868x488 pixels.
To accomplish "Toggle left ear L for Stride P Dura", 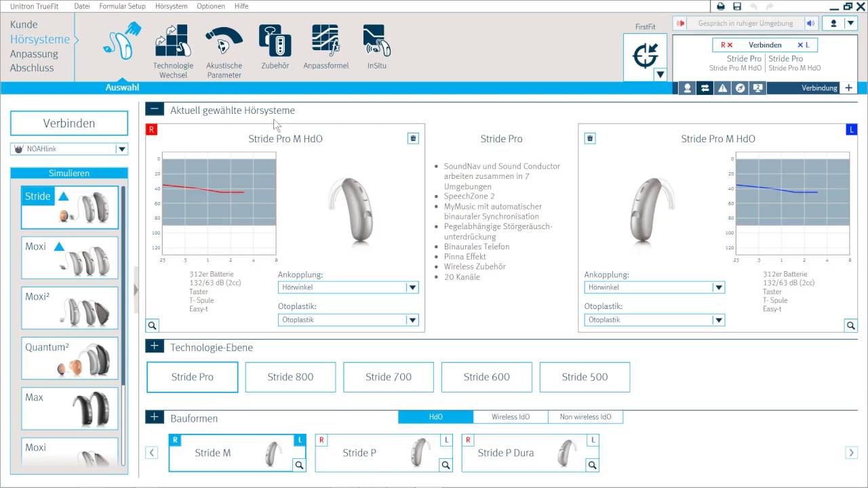I will click(x=593, y=440).
